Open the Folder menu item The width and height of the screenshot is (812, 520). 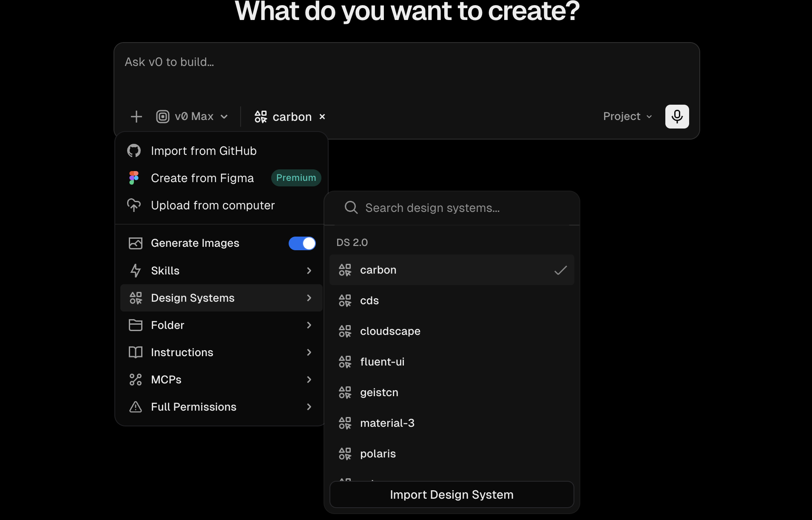coord(221,325)
